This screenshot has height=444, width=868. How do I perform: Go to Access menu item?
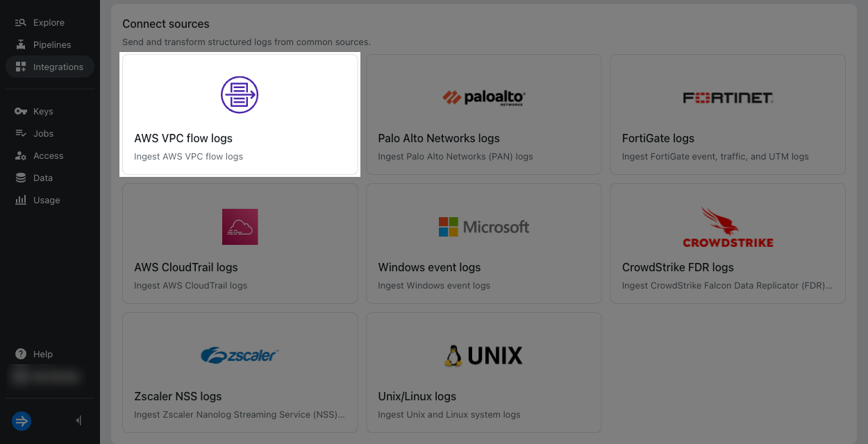(x=49, y=155)
